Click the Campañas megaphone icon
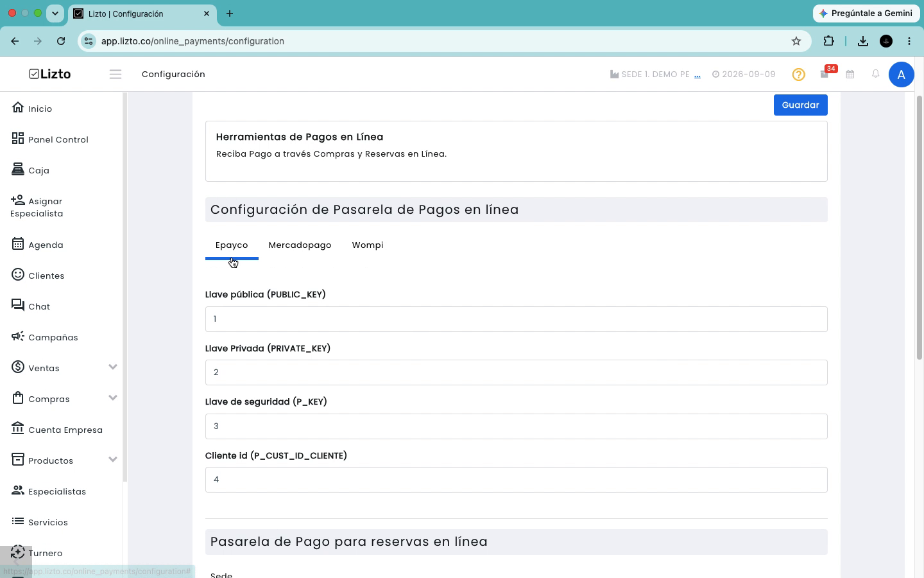The height and width of the screenshot is (578, 924). (18, 336)
